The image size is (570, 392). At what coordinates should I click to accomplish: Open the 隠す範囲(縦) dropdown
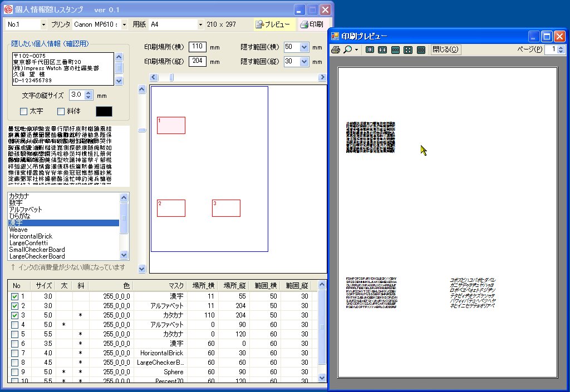[x=304, y=61]
